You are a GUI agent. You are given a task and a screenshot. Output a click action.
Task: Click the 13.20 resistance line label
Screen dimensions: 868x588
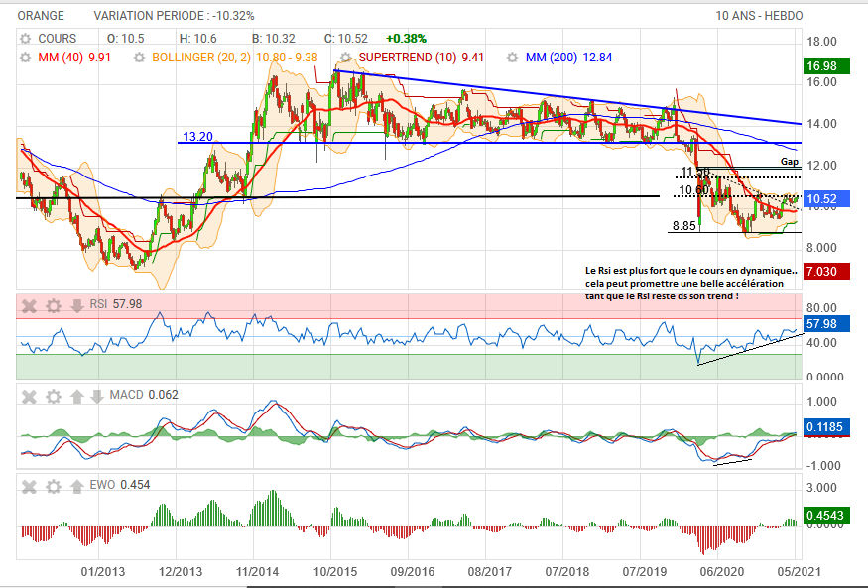click(197, 137)
